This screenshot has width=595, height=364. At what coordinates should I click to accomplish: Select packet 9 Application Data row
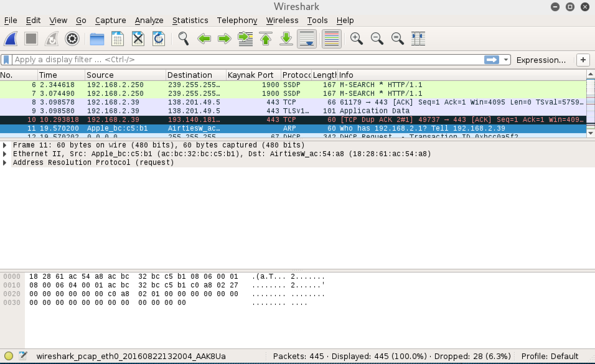pyautogui.click(x=293, y=111)
